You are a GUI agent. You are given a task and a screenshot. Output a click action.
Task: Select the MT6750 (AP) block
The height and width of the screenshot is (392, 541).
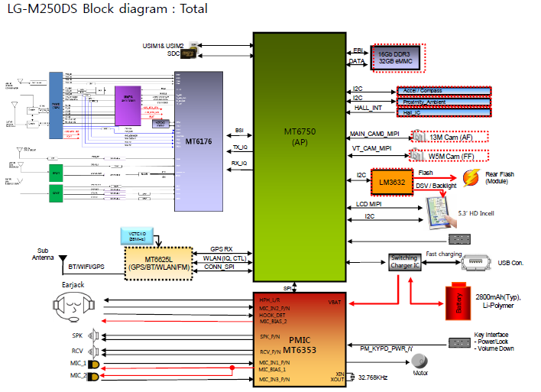(x=300, y=157)
